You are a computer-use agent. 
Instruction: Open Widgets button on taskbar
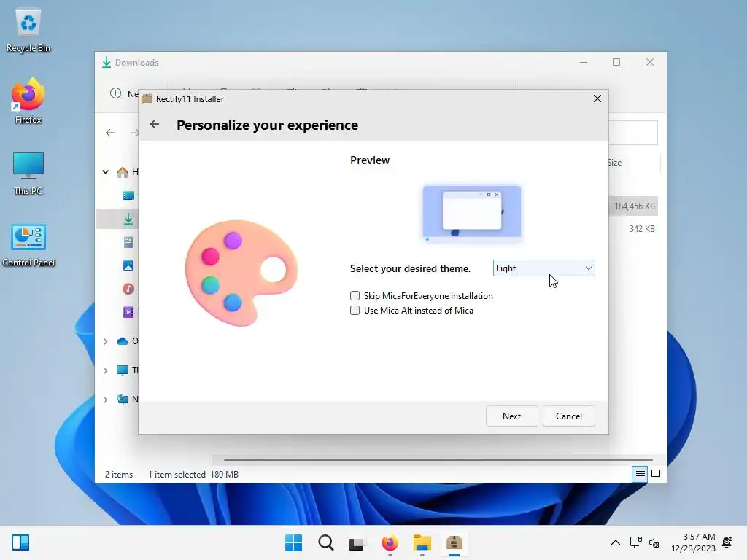tap(20, 542)
